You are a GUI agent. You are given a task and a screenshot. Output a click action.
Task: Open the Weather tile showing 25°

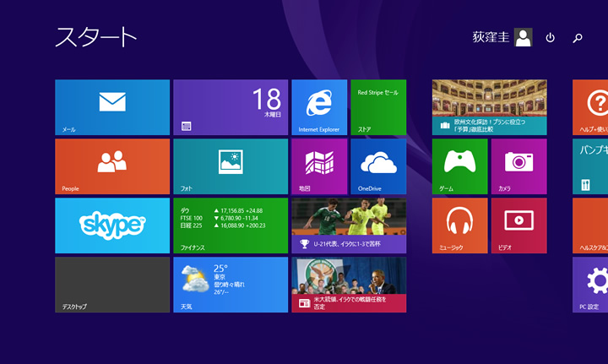click(231, 285)
